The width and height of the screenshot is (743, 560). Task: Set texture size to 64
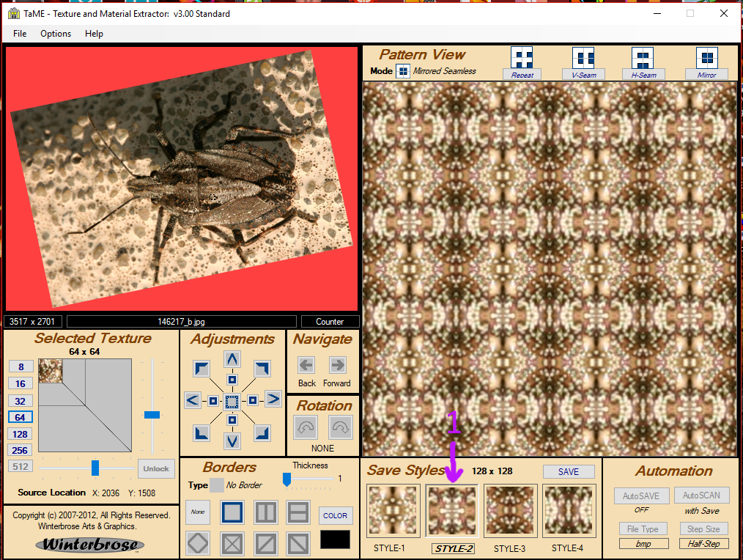point(21,417)
